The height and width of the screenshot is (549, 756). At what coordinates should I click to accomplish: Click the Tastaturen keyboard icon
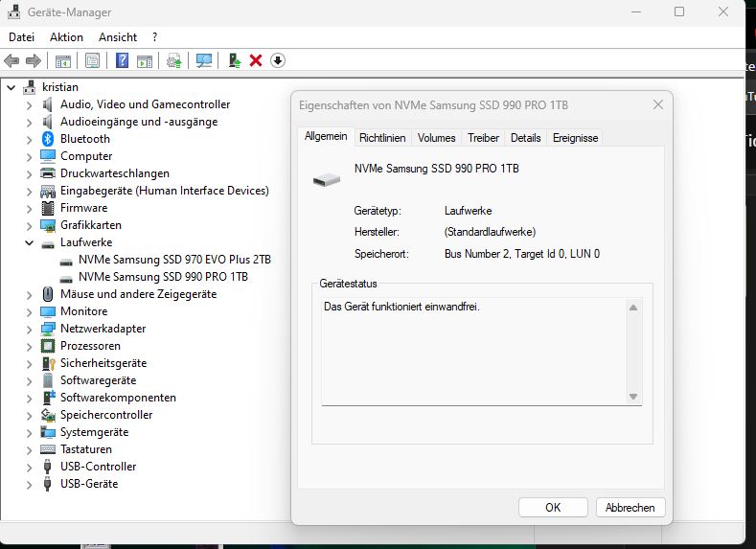(x=48, y=449)
